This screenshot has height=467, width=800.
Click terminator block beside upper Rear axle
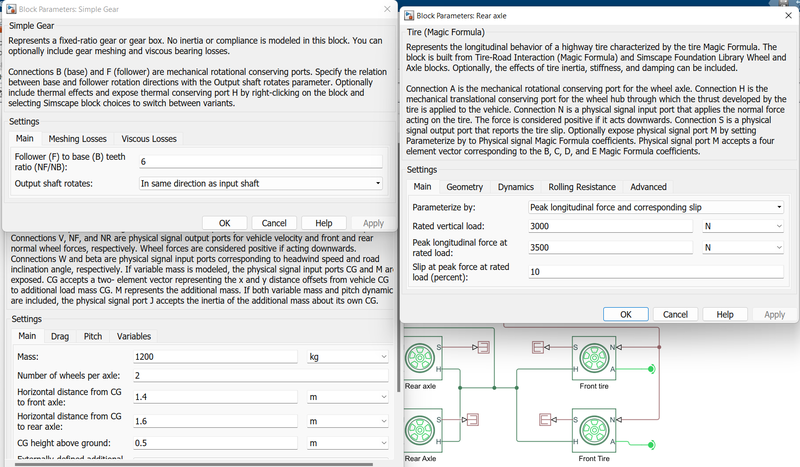tap(483, 348)
